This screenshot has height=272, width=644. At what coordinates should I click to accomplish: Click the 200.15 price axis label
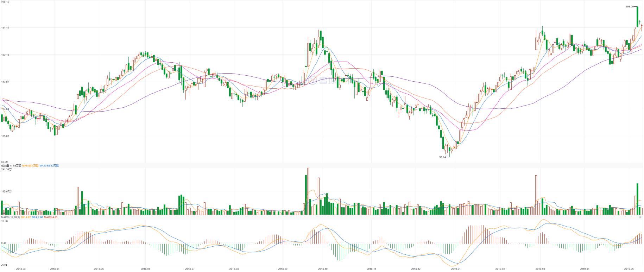[5, 2]
